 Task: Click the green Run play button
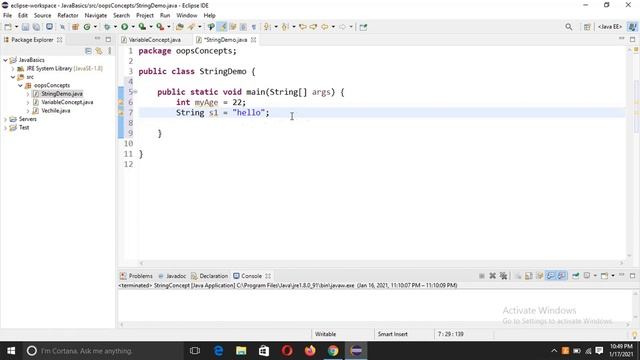[124, 27]
